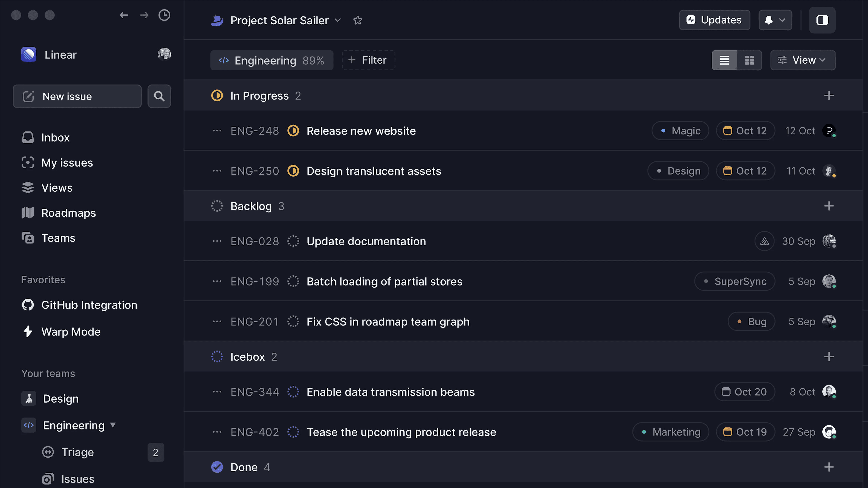
Task: Open Views in the sidebar
Action: (x=47, y=188)
